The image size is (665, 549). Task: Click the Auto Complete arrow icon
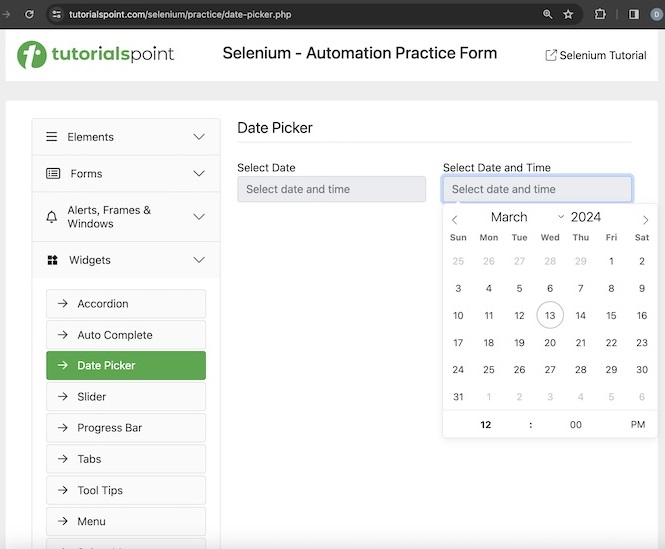(x=63, y=335)
